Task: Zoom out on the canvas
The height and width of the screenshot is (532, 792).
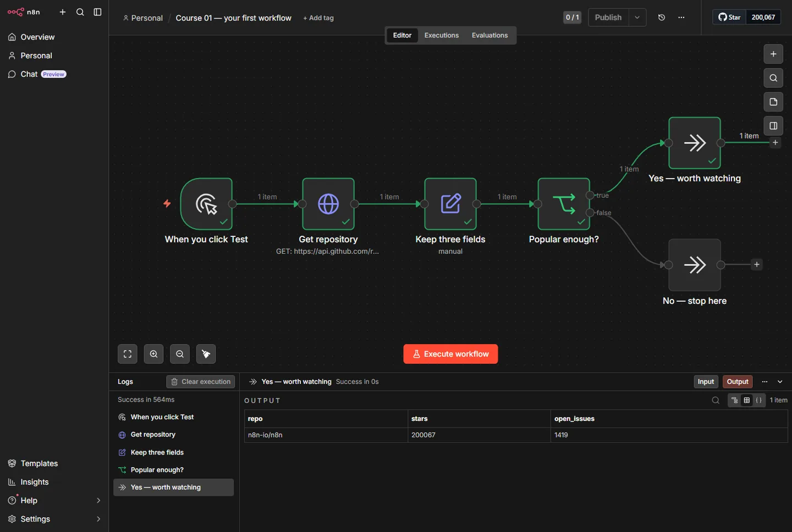Action: 180,354
